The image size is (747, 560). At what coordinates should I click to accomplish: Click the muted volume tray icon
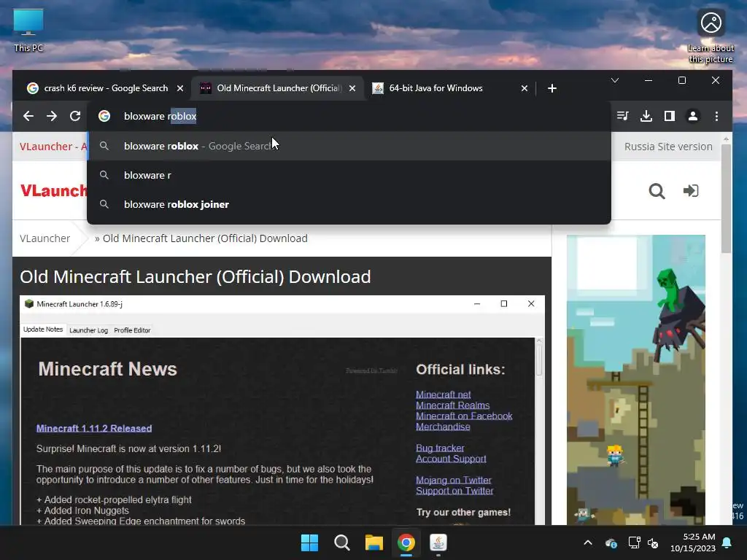[x=653, y=542]
